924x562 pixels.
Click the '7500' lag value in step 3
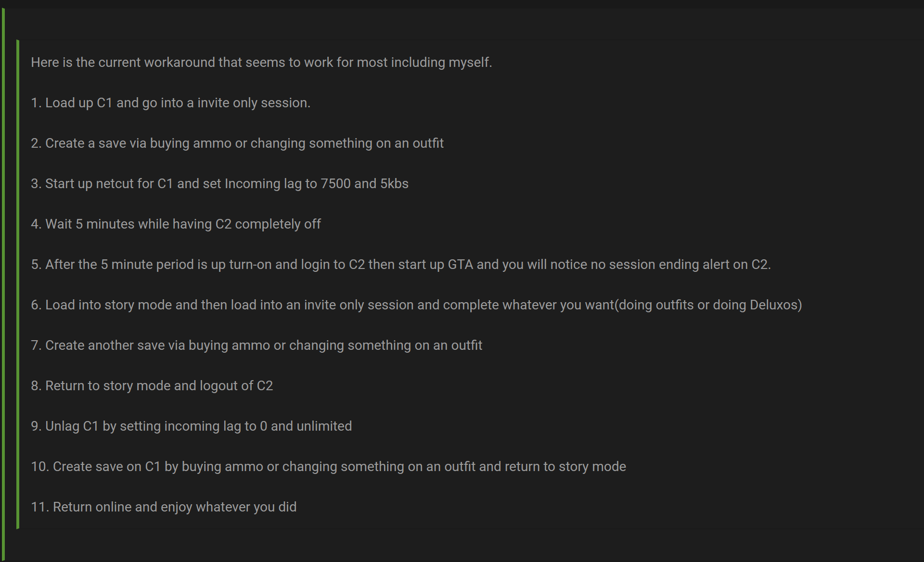point(335,184)
